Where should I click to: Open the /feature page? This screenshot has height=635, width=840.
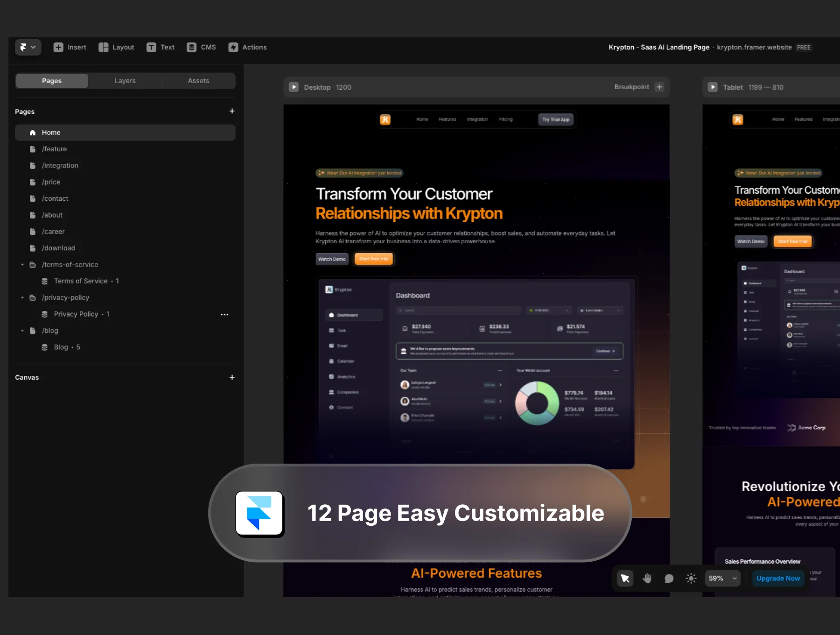[x=125, y=149]
